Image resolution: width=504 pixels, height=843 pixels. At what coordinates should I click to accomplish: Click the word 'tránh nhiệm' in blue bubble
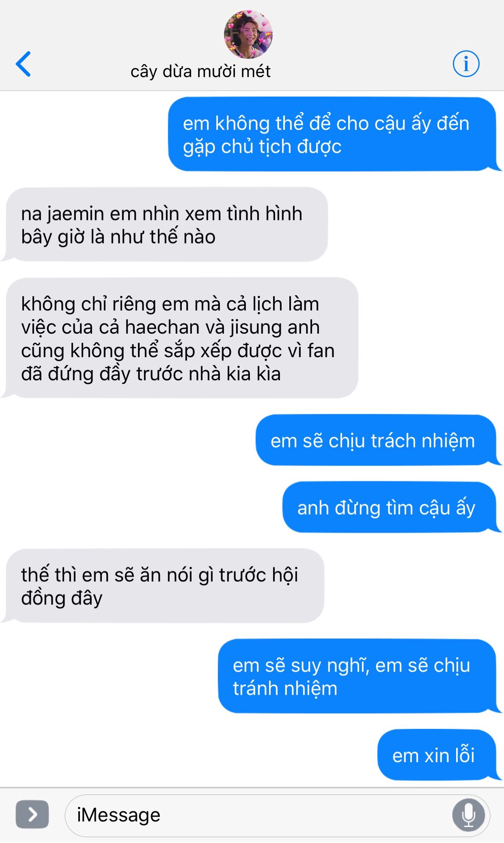point(285,688)
